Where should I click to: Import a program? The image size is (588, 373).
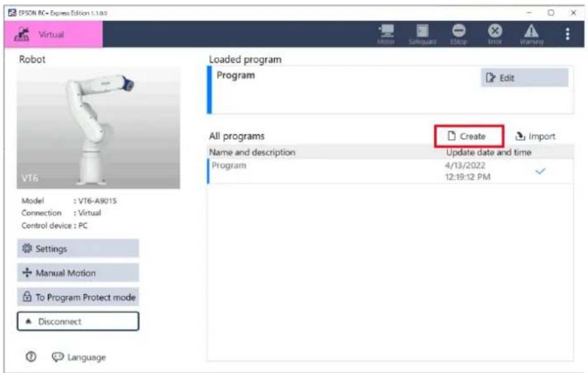coord(536,136)
